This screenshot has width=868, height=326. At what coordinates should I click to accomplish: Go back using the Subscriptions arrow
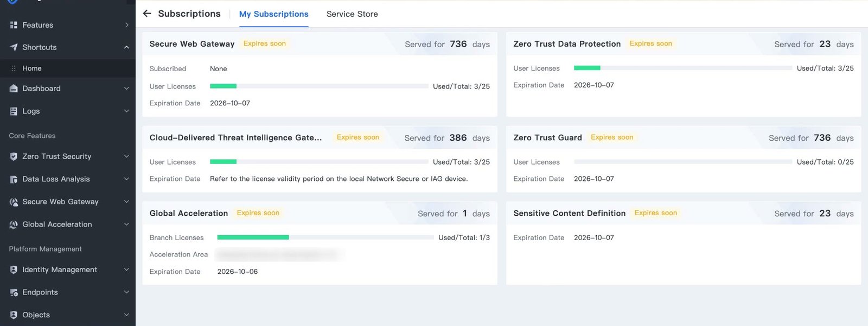pos(147,14)
